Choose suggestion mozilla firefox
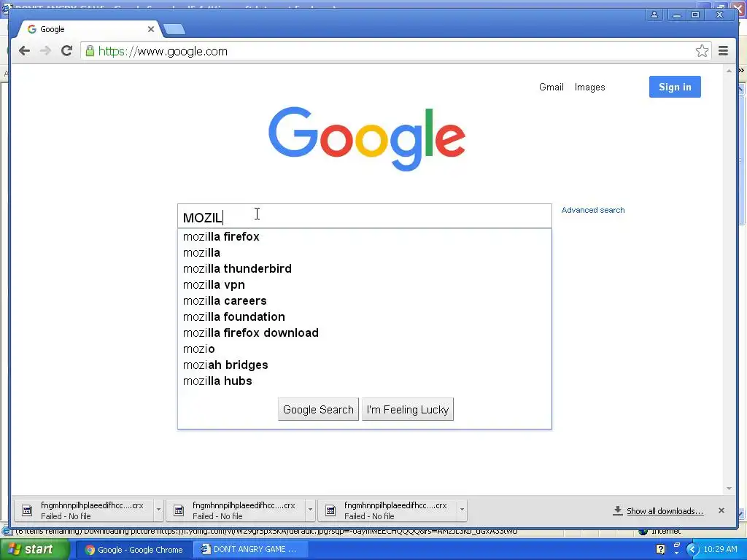747x560 pixels. [x=365, y=237]
